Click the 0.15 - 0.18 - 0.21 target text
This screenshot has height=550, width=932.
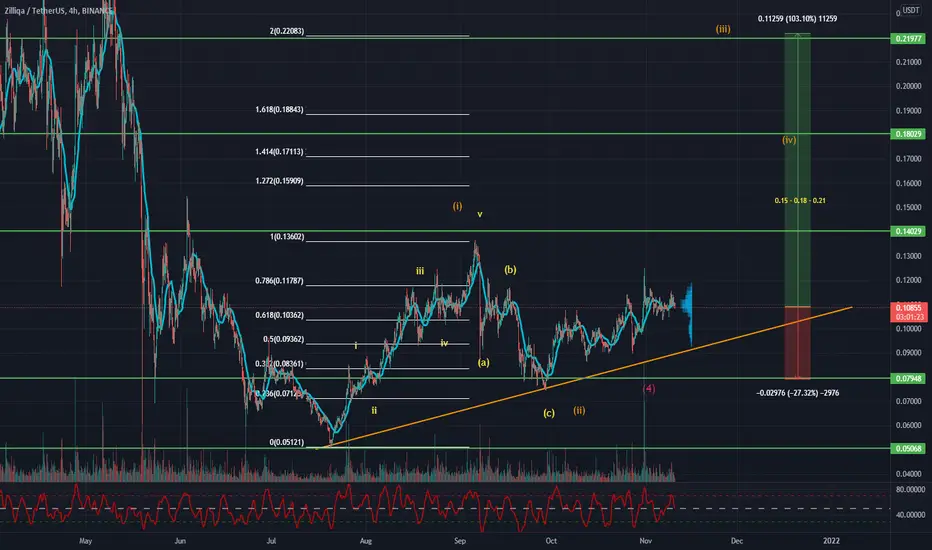tap(799, 200)
